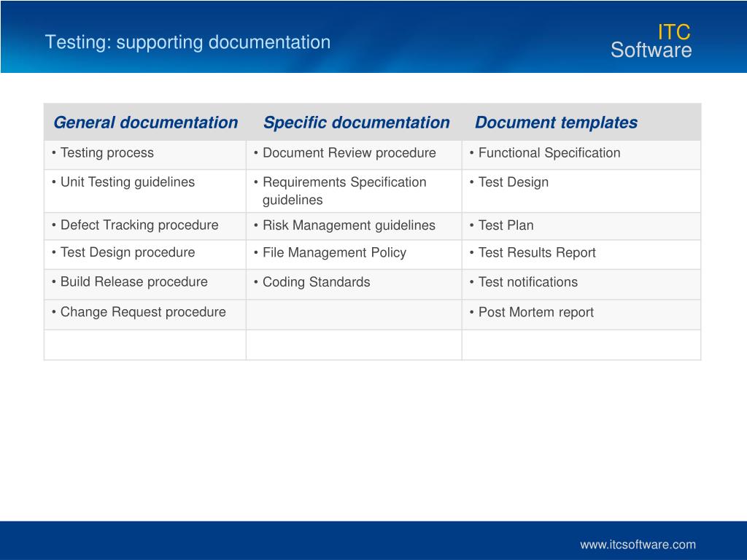The width and height of the screenshot is (747, 560).
Task: Click the 'File Management Policy' cell
Action: click(354, 254)
